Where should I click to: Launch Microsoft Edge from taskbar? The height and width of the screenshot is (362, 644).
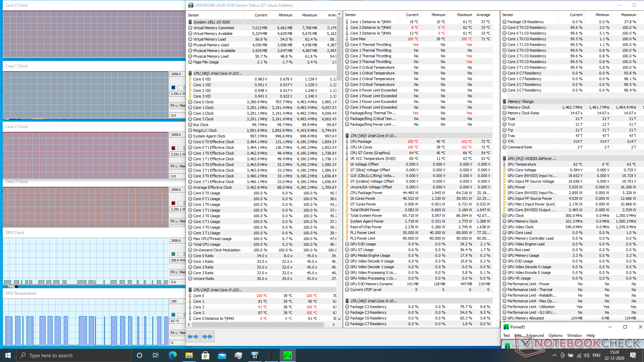click(x=172, y=355)
